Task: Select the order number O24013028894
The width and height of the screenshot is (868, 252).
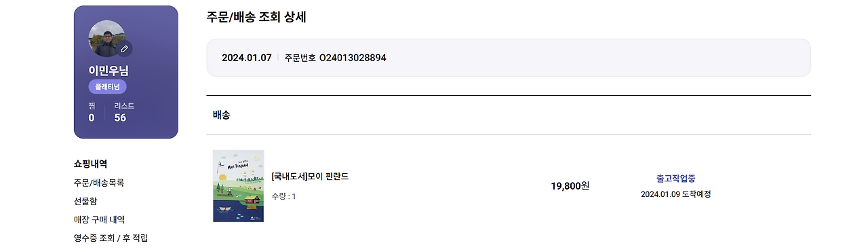Action: (353, 58)
